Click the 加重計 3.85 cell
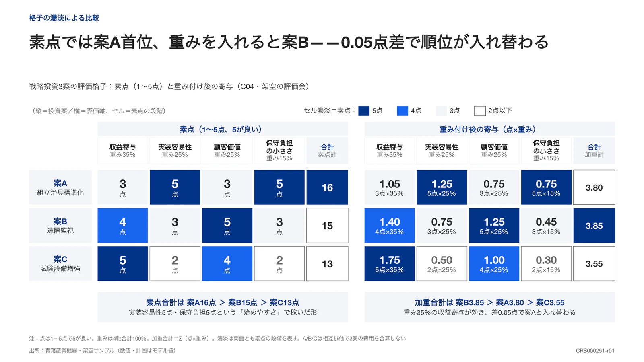This screenshot has width=644, height=362. pos(594,226)
